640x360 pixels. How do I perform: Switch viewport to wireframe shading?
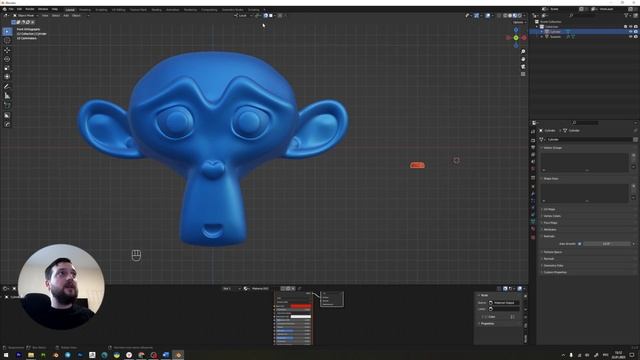click(505, 16)
